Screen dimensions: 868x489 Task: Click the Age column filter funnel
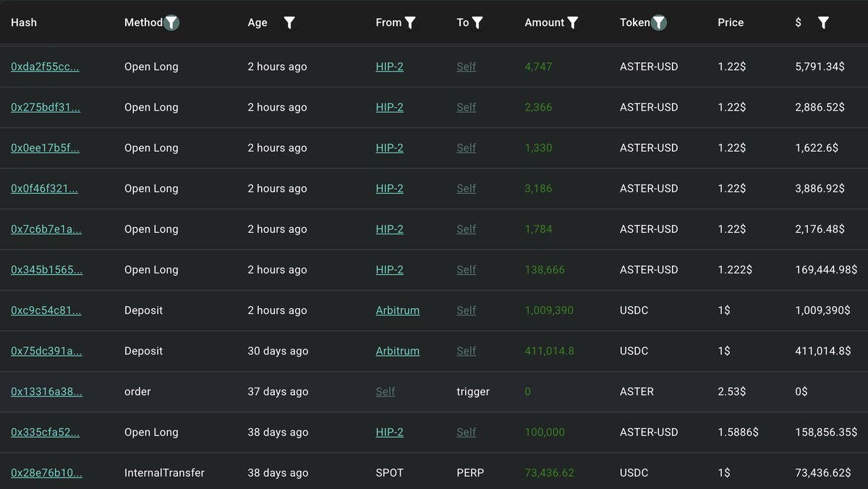coord(289,22)
